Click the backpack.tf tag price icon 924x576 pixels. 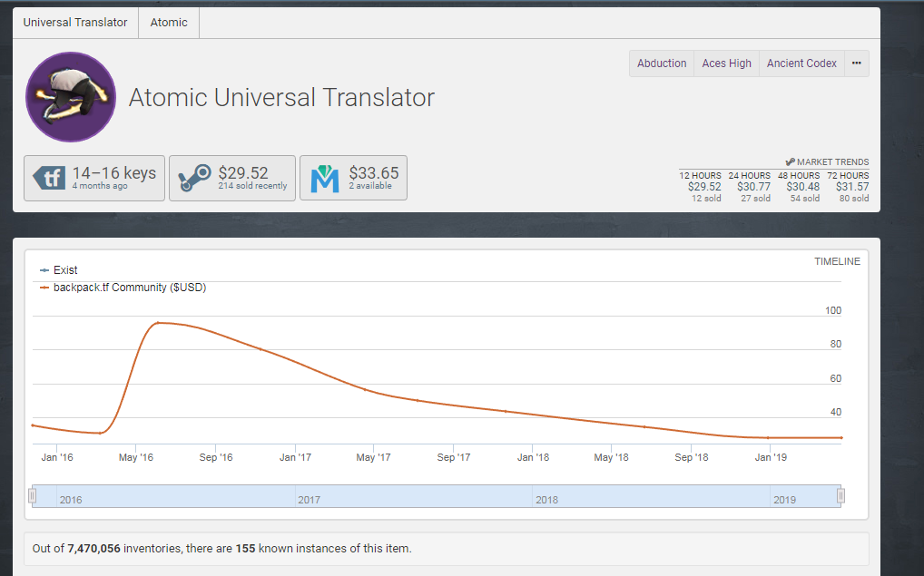point(49,178)
